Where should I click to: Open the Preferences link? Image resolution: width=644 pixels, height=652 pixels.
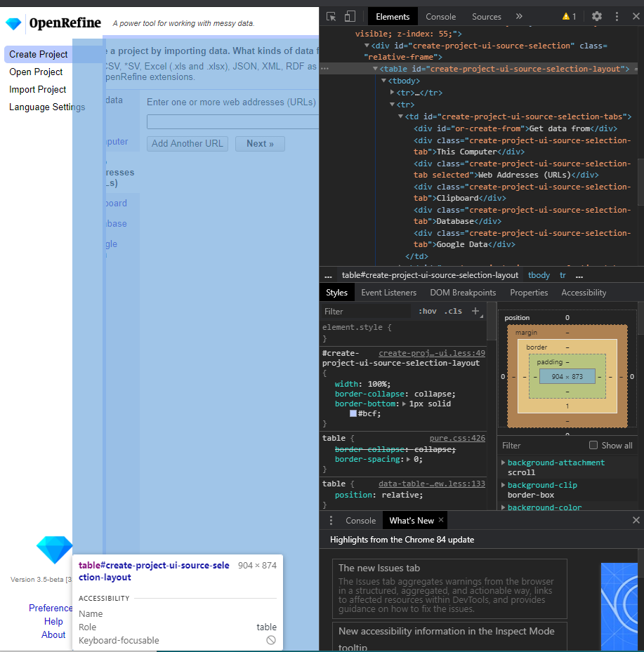(x=51, y=608)
